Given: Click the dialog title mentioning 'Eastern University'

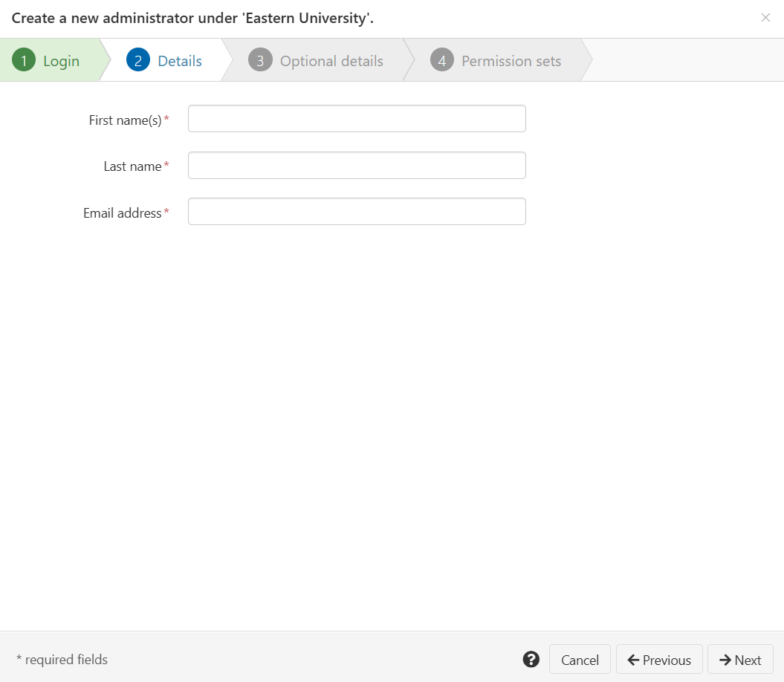Looking at the screenshot, I should [192, 18].
